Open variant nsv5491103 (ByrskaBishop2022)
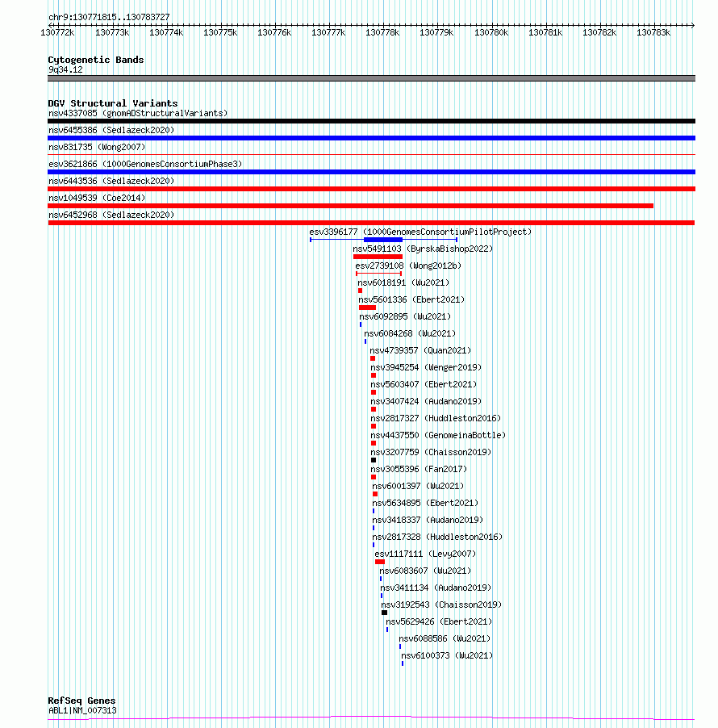 [423, 249]
